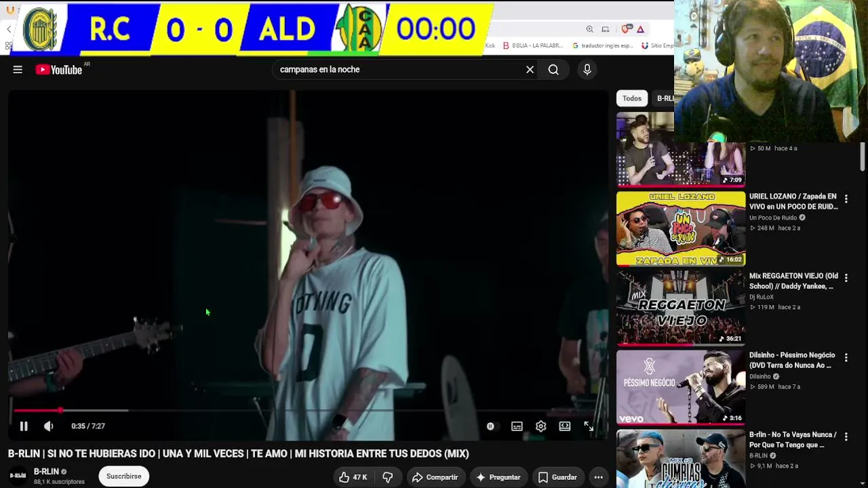Open options menu for Dilsinho video

click(x=846, y=357)
